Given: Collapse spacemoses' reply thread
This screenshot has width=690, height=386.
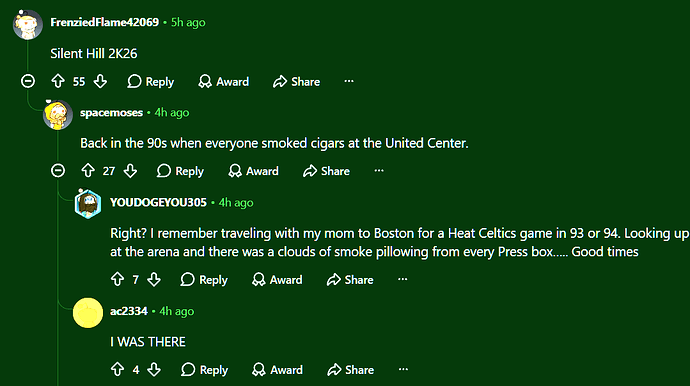Looking at the screenshot, I should [58, 170].
